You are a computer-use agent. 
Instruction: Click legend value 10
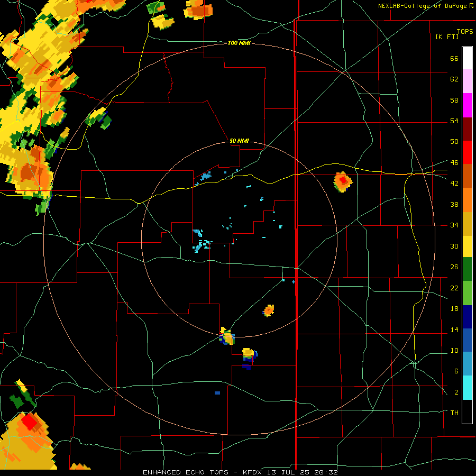coord(454,350)
